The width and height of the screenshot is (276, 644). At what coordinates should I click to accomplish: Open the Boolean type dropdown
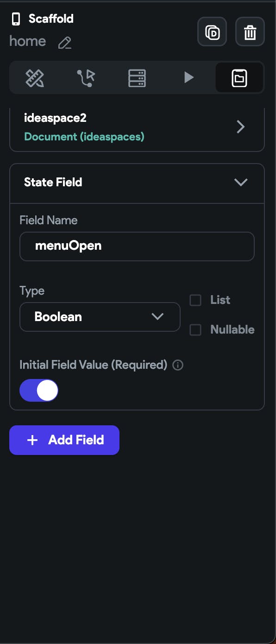tap(100, 317)
